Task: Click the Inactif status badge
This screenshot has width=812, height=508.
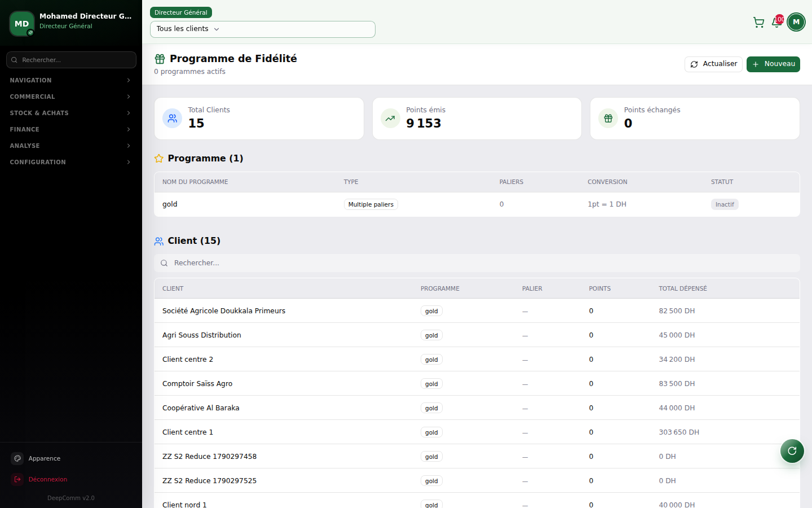Action: click(x=725, y=204)
